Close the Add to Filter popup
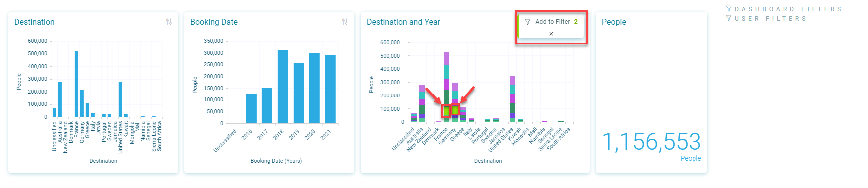This screenshot has width=868, height=188. (551, 34)
